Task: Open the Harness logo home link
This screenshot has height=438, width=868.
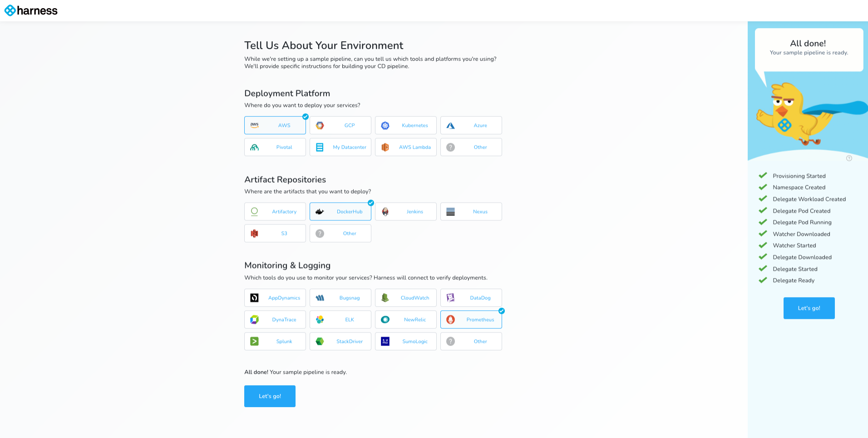Action: pos(31,10)
